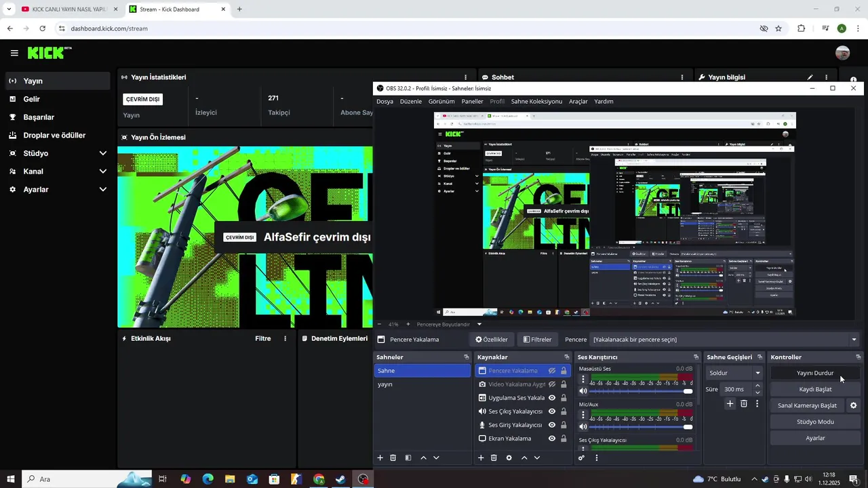868x488 pixels.
Task: Toggle visibility of Video Yakalama Aygıtı source
Action: click(552, 384)
